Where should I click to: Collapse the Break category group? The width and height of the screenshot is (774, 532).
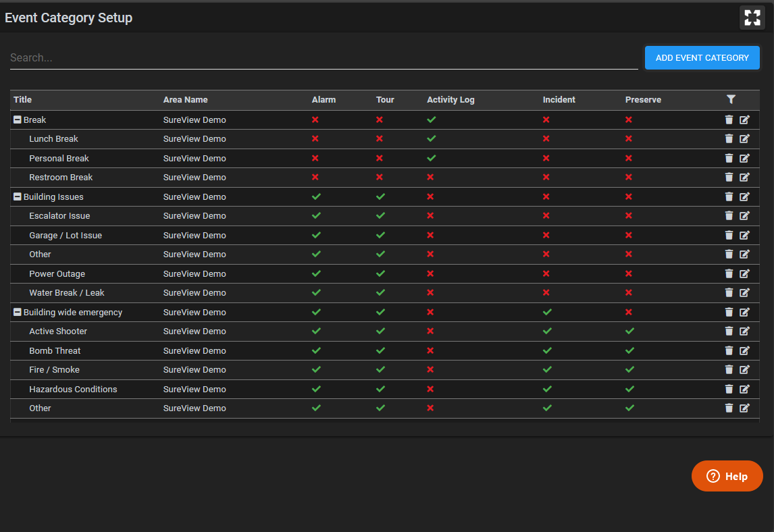18,119
